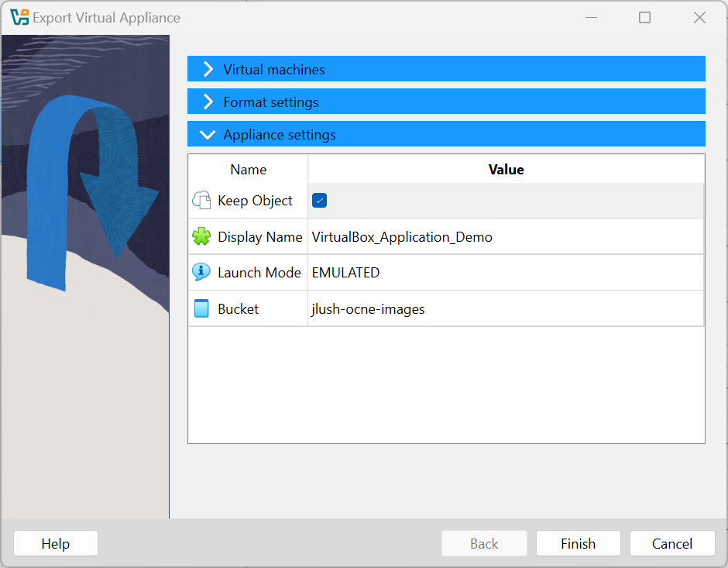Click the Finish button

pyautogui.click(x=578, y=543)
